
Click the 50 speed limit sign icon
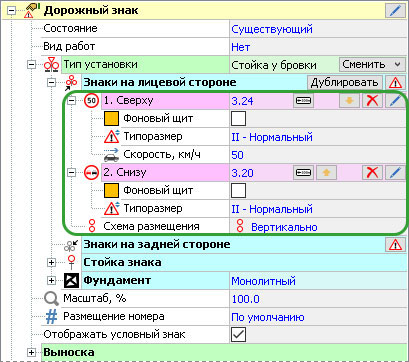click(x=91, y=100)
